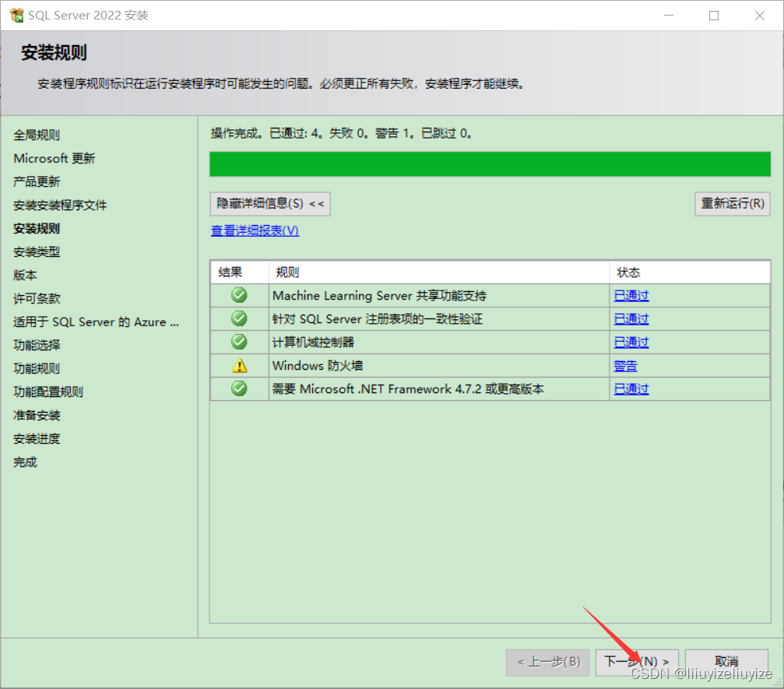Open 查看详细报表(V) link
Image resolution: width=784 pixels, height=689 pixels.
(x=255, y=230)
